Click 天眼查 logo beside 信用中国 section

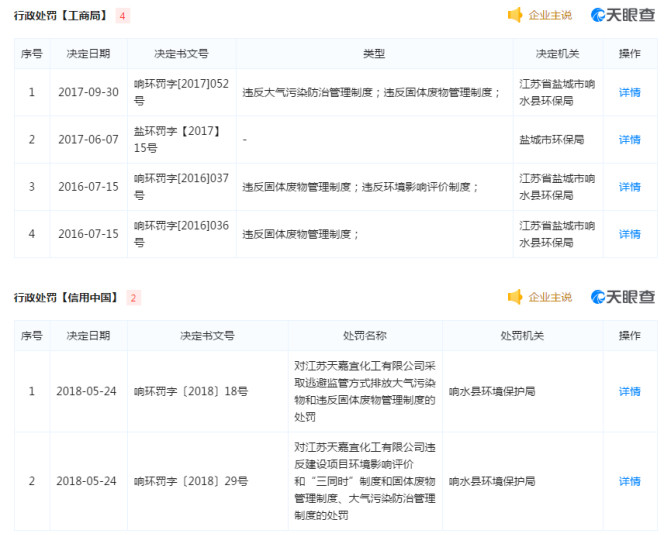click(623, 297)
